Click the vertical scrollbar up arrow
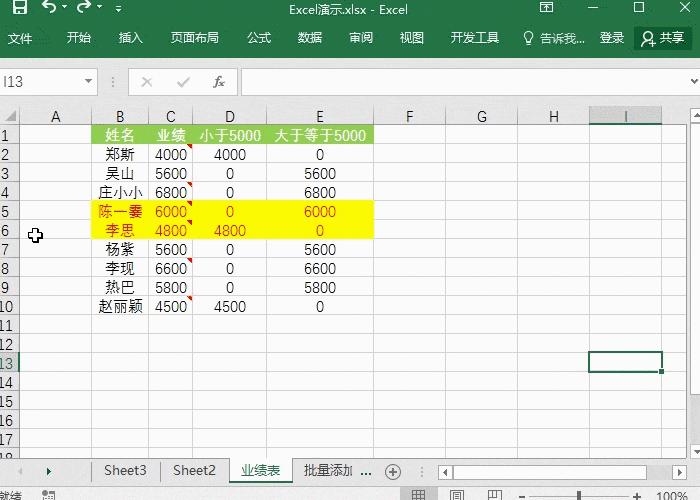 695,116
